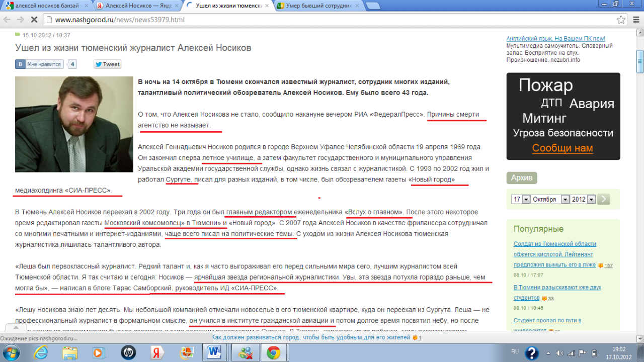Check battery power status in tray

coord(594,353)
